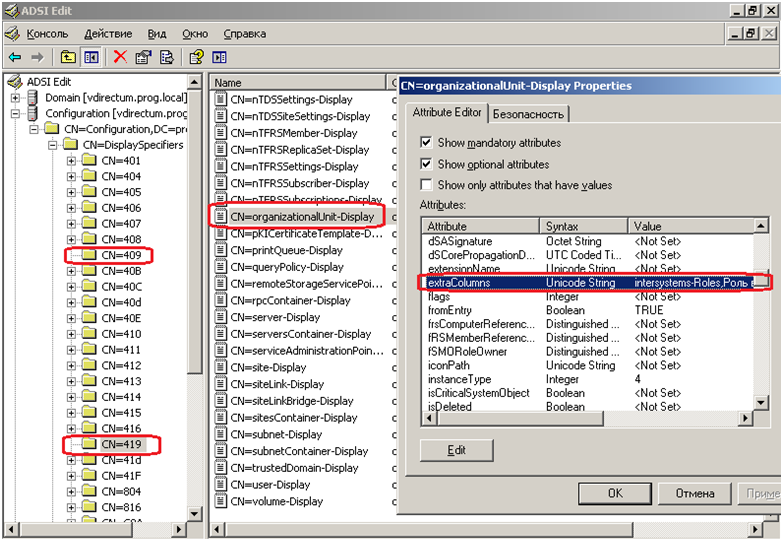This screenshot has width=783, height=539.
Task: Select the Attribute Editor tab
Action: pyautogui.click(x=446, y=112)
